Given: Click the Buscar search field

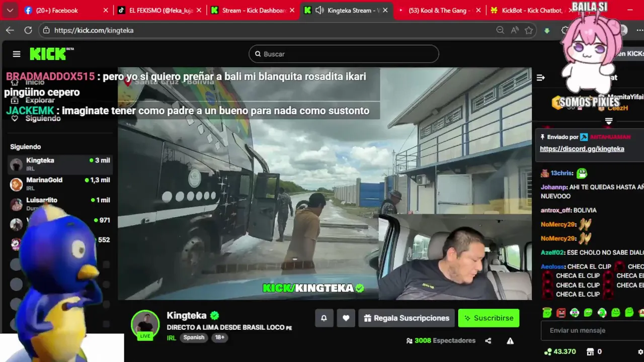Looking at the screenshot, I should click(344, 54).
